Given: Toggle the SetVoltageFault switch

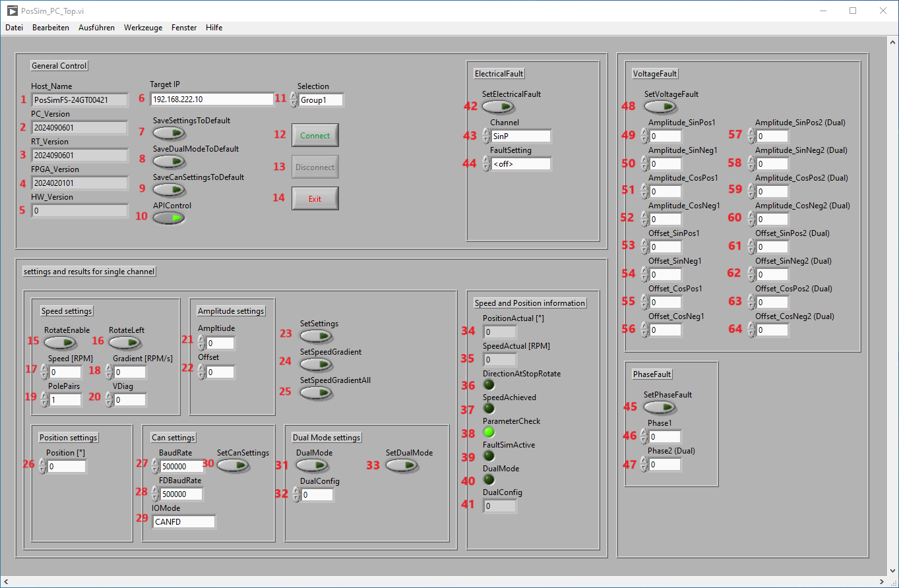Looking at the screenshot, I should coord(660,107).
